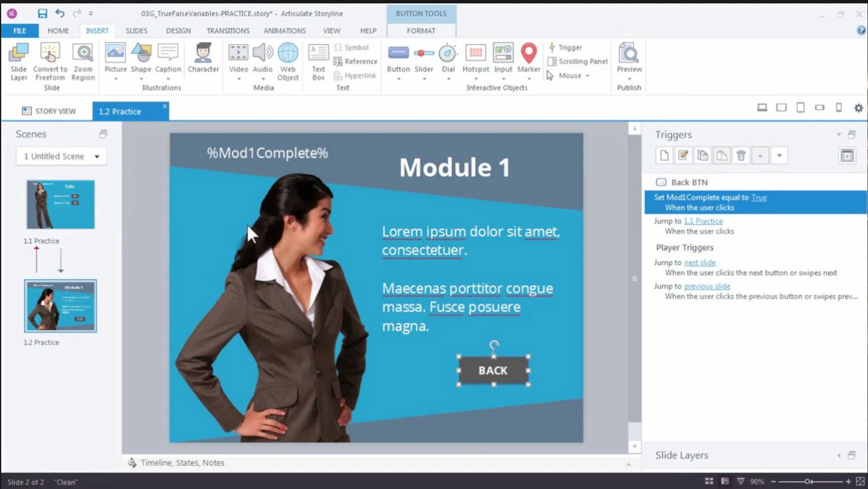Switch to phone portrait view
This screenshot has width=868, height=489.
coord(839,108)
